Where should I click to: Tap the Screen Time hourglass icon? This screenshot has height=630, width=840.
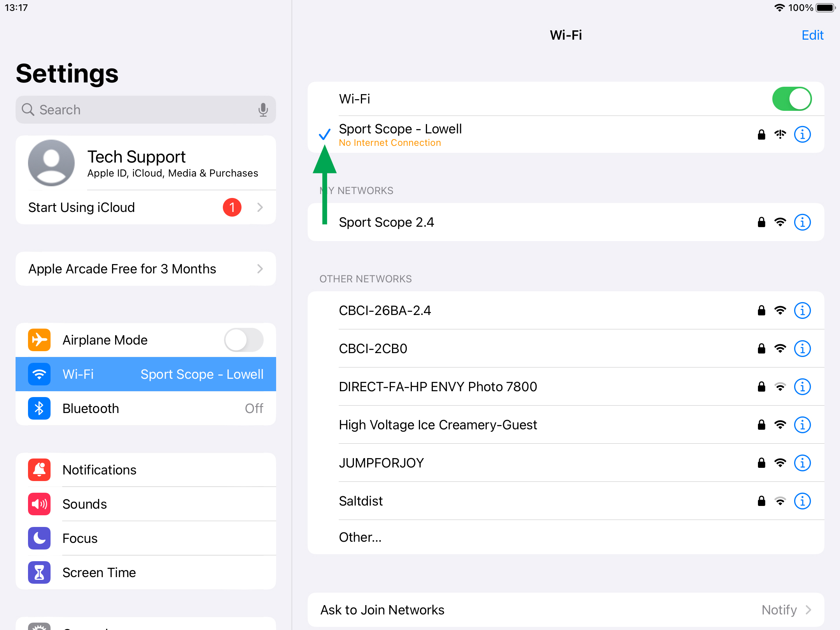click(x=39, y=572)
